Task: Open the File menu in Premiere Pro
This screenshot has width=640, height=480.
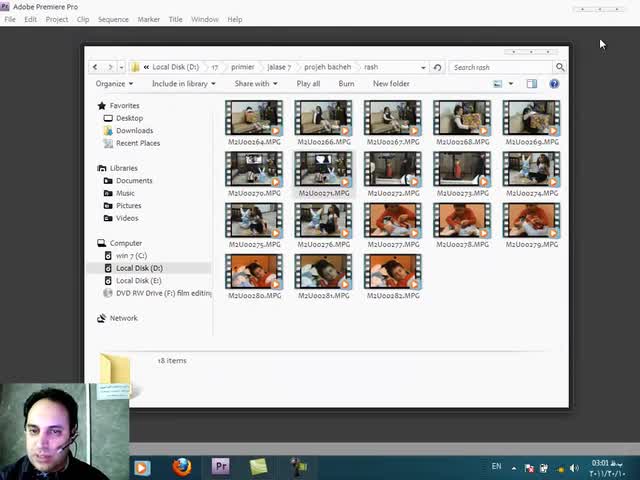Action: pos(10,20)
